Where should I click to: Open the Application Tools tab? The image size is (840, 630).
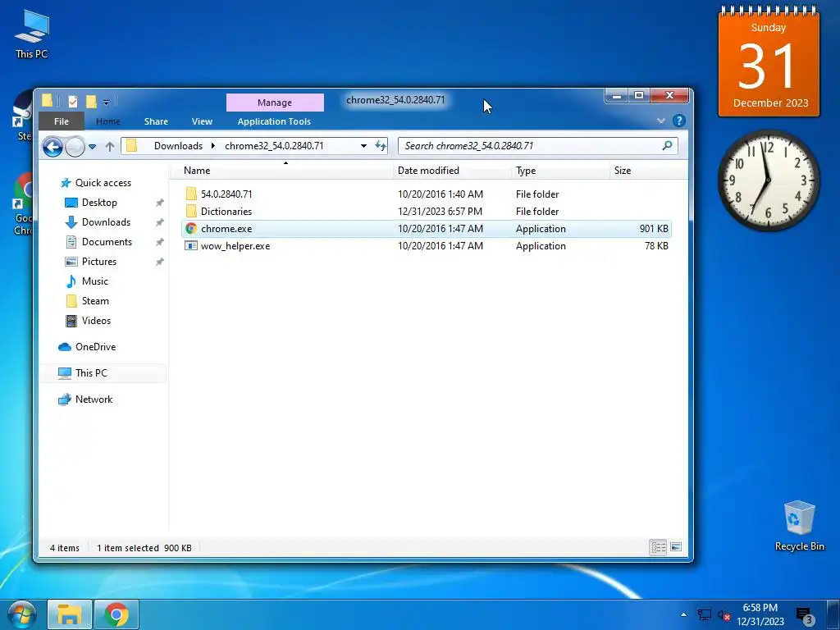[x=274, y=121]
